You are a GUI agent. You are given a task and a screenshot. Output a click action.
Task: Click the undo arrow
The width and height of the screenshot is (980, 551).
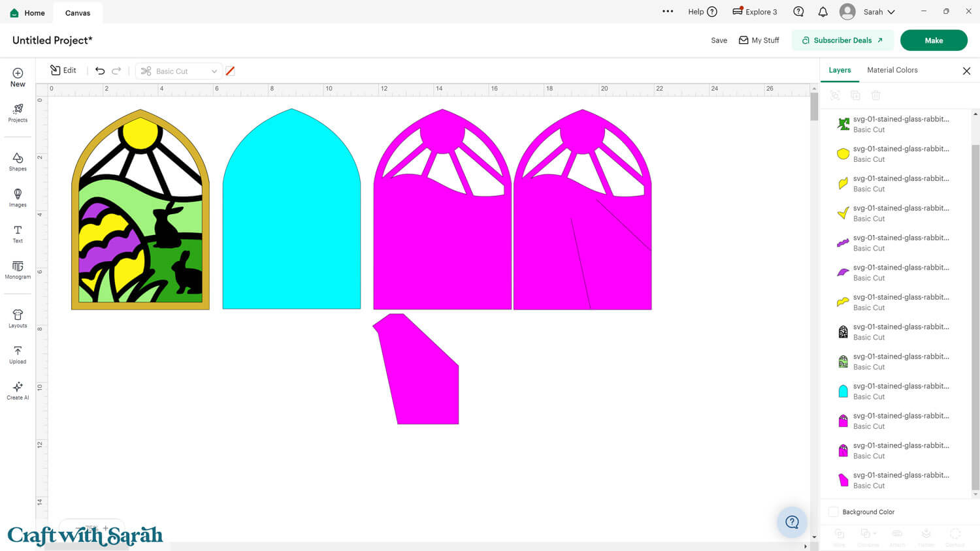[x=100, y=71]
